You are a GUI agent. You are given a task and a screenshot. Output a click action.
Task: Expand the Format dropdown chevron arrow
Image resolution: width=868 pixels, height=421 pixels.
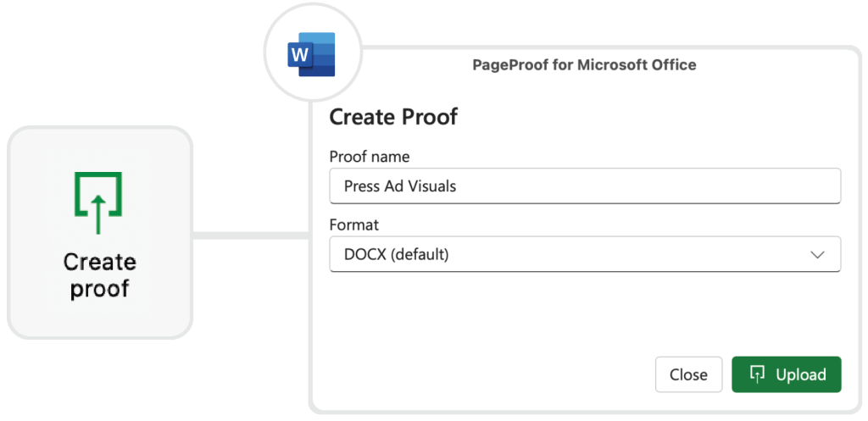[817, 254]
